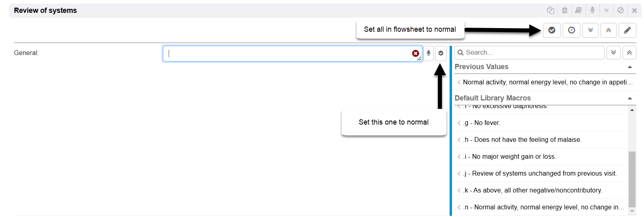
Task: Start dictation for the General field
Action: (x=428, y=53)
